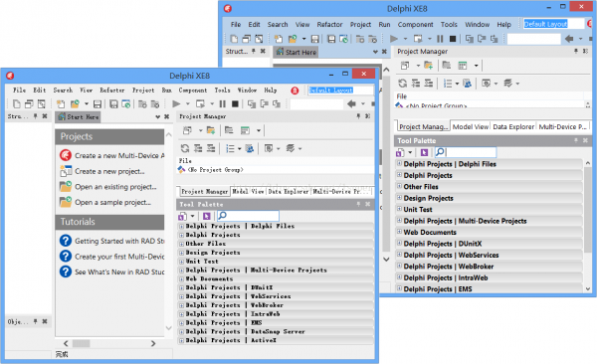Open Refactor menu in front window
Screen dimensions: 597x364
click(112, 91)
